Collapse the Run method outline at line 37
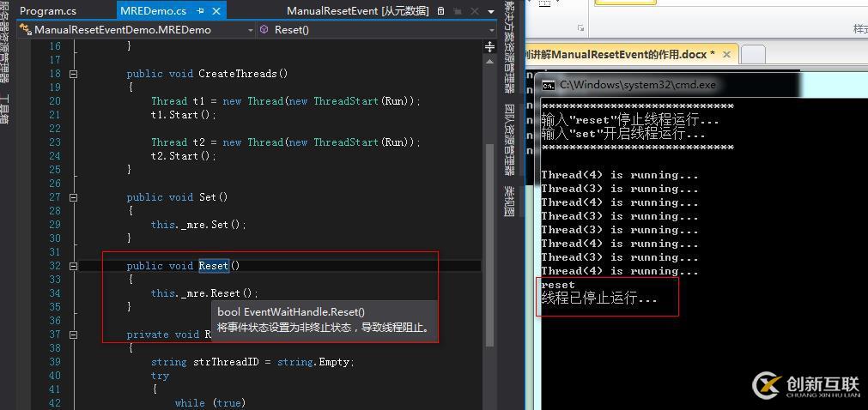Viewport: 868px width, 410px height. point(74,335)
